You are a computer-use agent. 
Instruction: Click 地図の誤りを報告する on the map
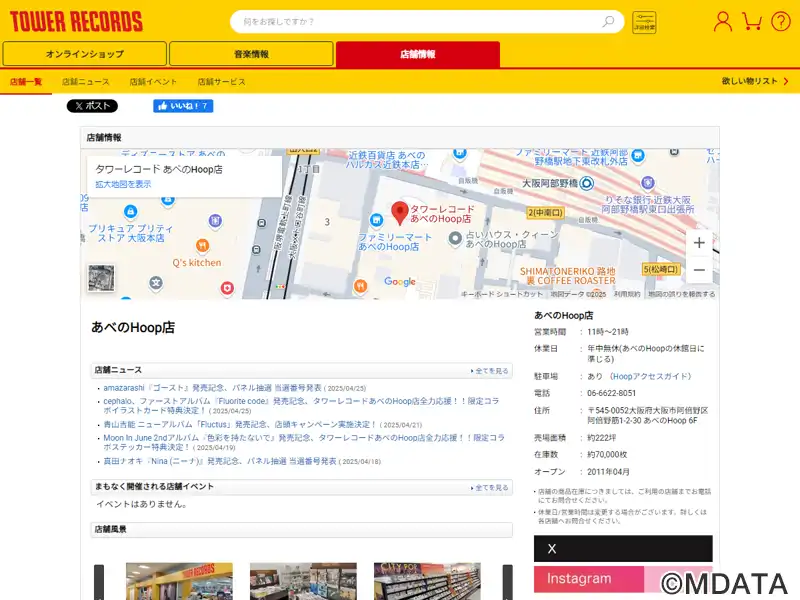tap(682, 294)
